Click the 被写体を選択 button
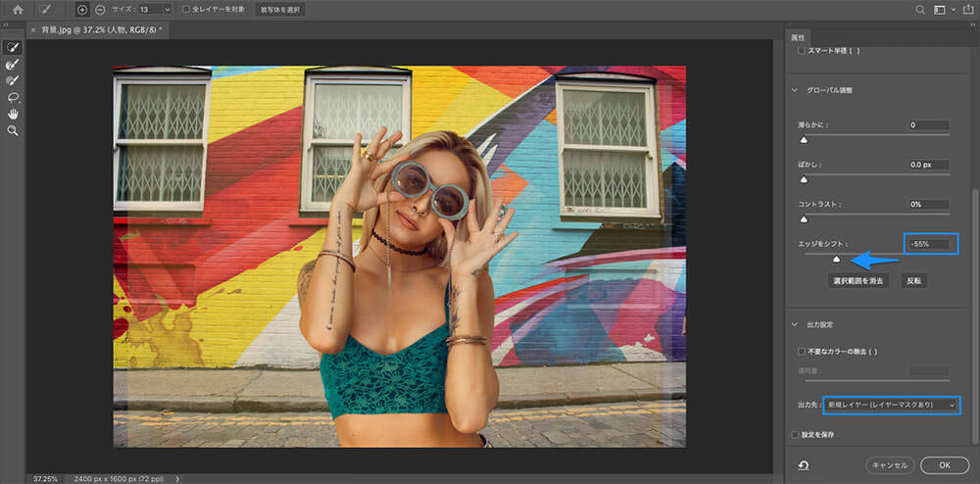980x484 pixels. point(280,10)
